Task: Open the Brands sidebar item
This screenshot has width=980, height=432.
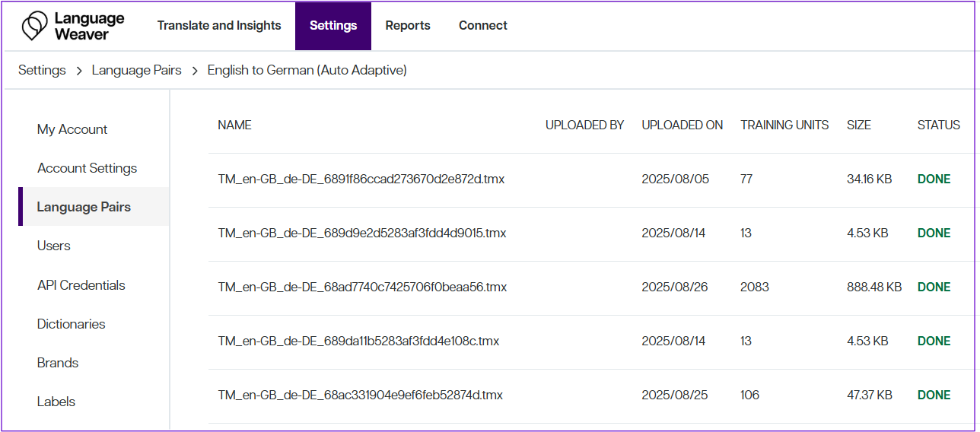Action: coord(58,363)
